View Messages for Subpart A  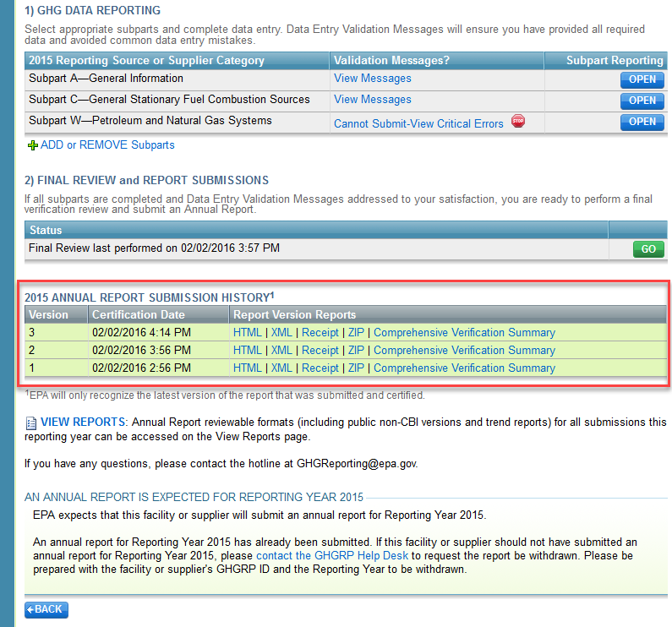coord(372,79)
